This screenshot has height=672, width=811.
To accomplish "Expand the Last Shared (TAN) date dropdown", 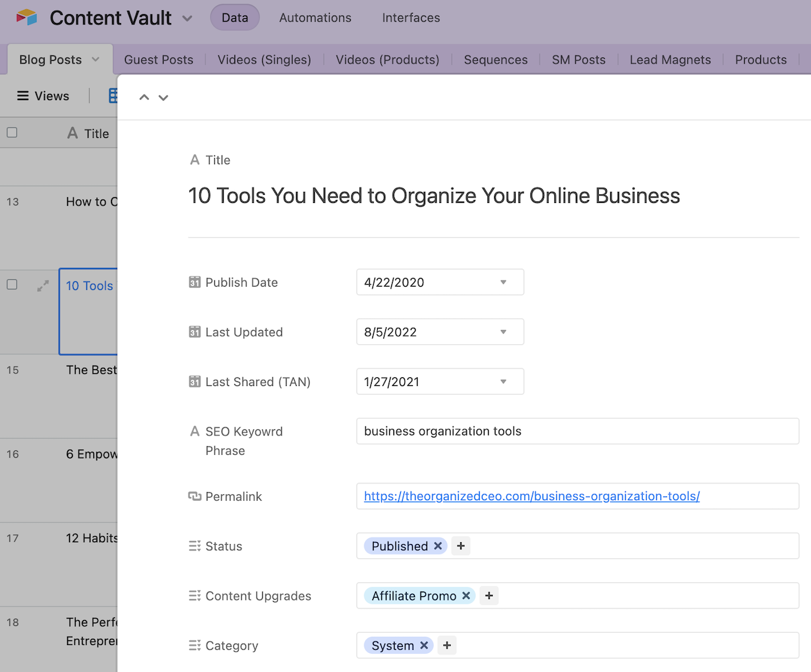I will tap(503, 382).
